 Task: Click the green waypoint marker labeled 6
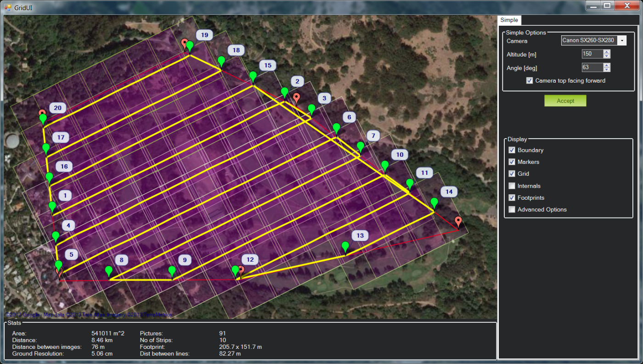[336, 129]
